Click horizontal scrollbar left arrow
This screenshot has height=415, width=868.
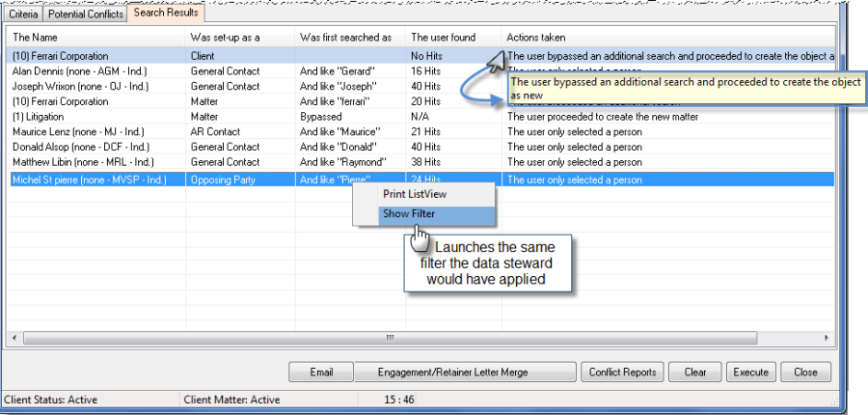(14, 338)
